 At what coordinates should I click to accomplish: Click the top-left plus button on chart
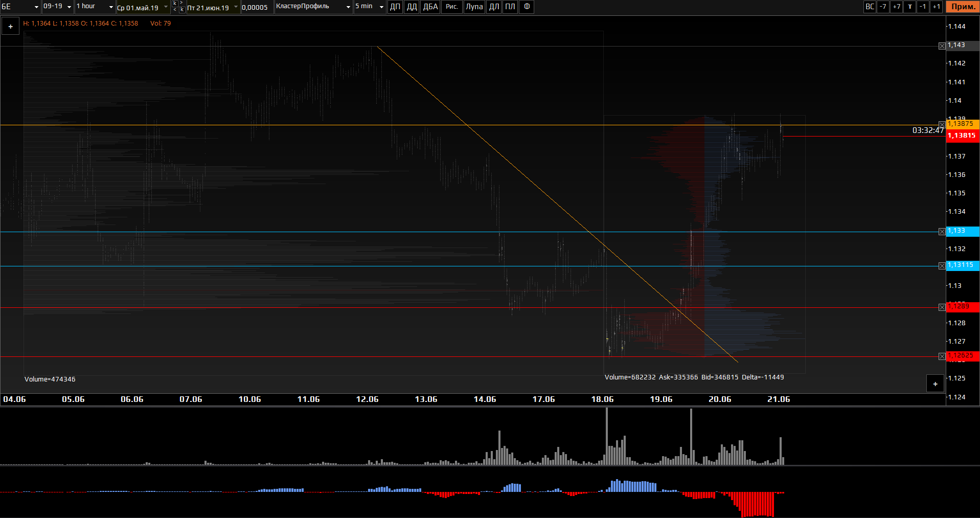pos(10,26)
